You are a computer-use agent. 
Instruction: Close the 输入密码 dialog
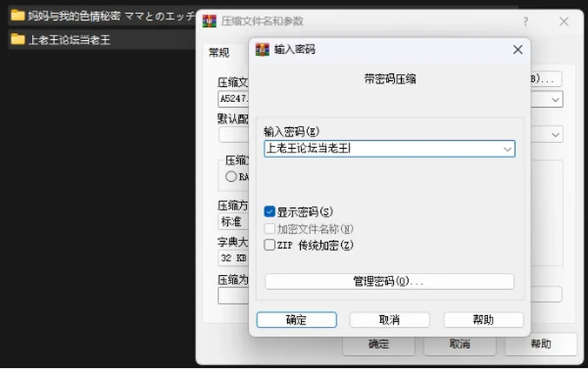pos(518,50)
